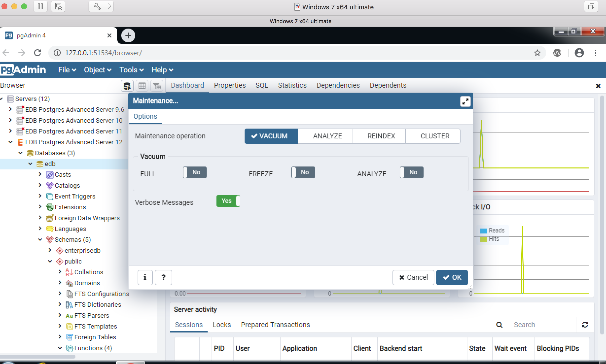Click the info icon button in dialog
The image size is (606, 364).
[x=145, y=277]
